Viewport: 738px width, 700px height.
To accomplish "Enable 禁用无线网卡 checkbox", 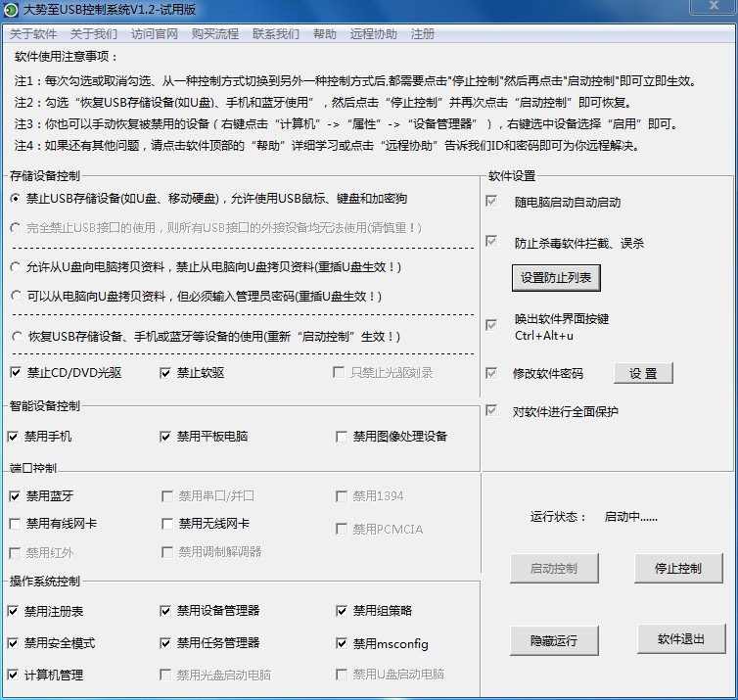I will [167, 524].
